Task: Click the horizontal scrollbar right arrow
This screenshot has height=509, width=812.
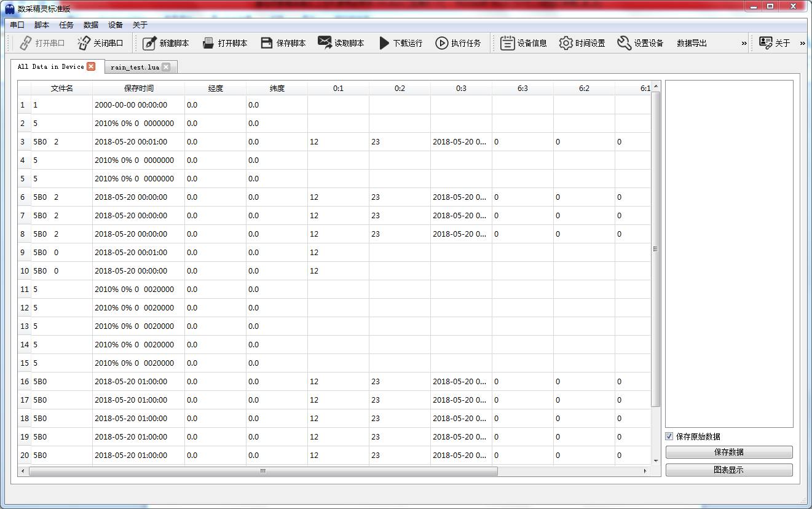Action: click(645, 471)
